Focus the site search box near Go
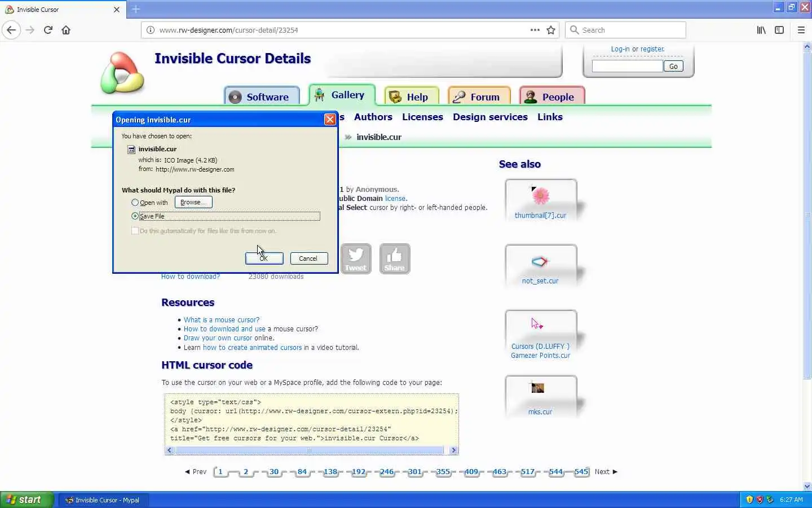The image size is (812, 508). [x=627, y=66]
